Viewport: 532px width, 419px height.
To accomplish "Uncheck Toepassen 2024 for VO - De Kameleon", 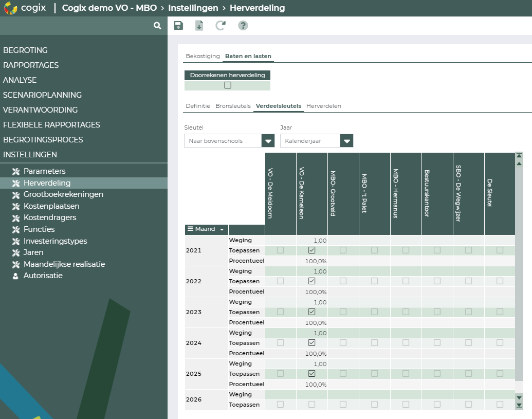I will [x=312, y=343].
